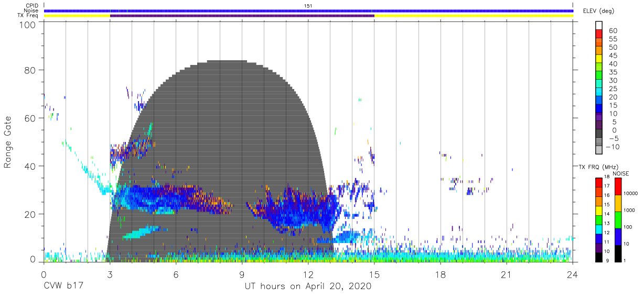Click the TX Freq label beside the top bar
The height and width of the screenshot is (297, 644).
[28, 16]
